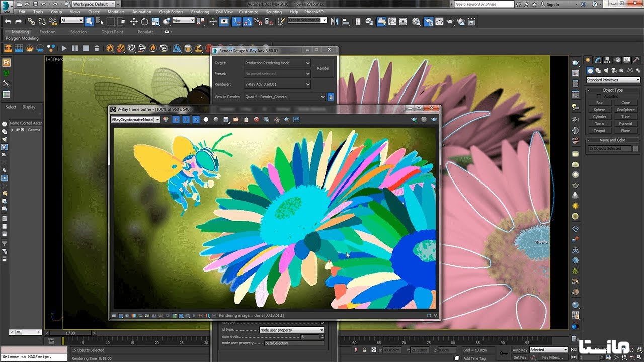Open the Renderer dropdown in Render Setup
644x362 pixels.
[277, 84]
